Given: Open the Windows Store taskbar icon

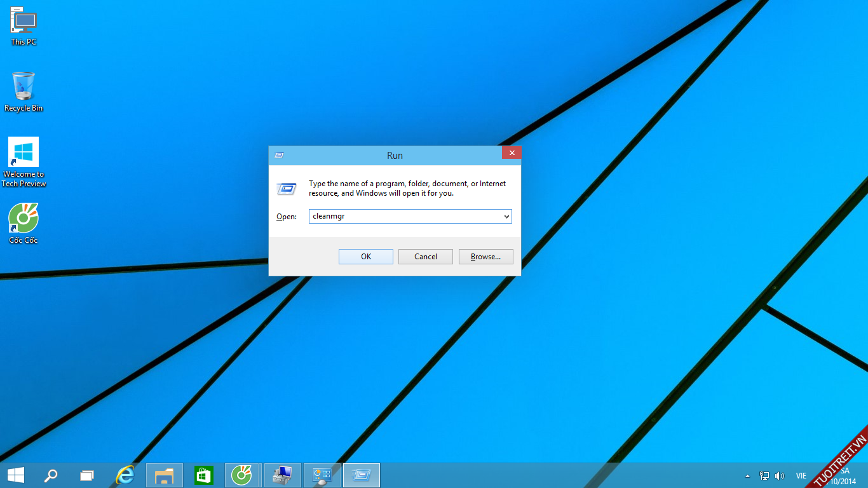Looking at the screenshot, I should click(x=203, y=475).
